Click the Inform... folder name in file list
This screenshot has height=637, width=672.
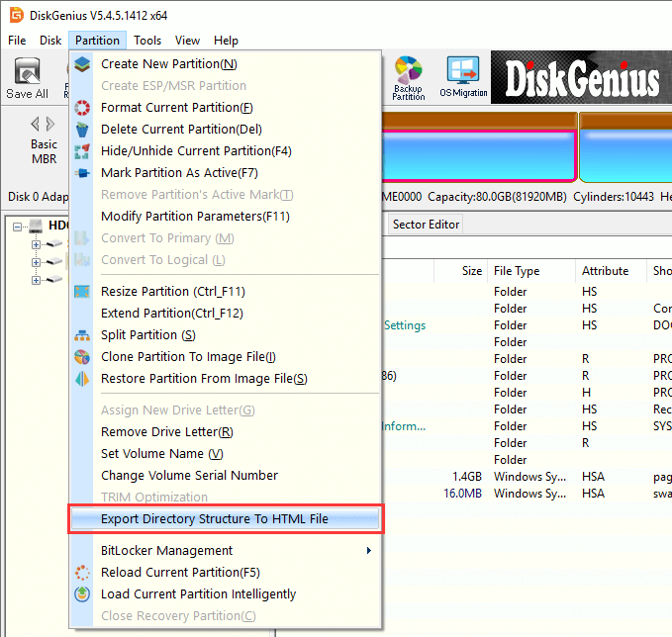coord(404,426)
